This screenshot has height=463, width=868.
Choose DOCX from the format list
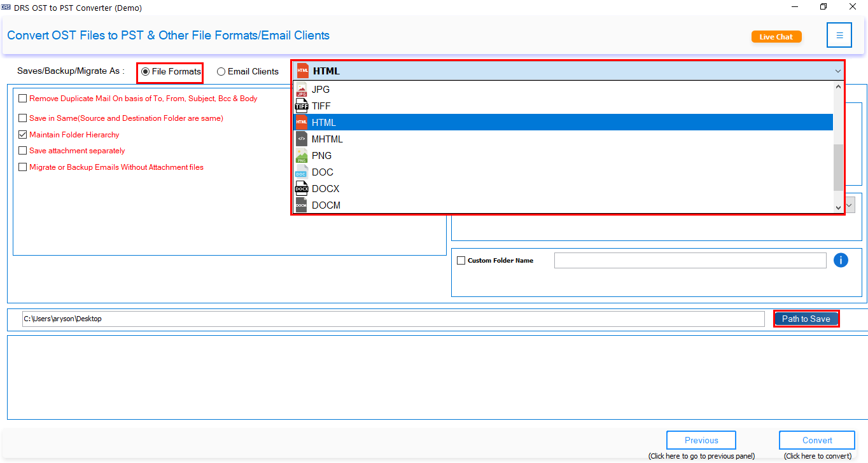(x=563, y=189)
